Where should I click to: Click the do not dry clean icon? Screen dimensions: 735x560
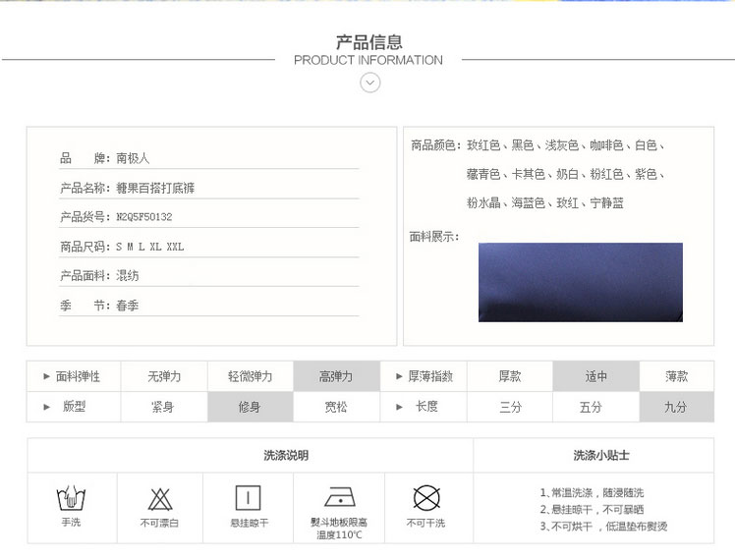pos(425,497)
